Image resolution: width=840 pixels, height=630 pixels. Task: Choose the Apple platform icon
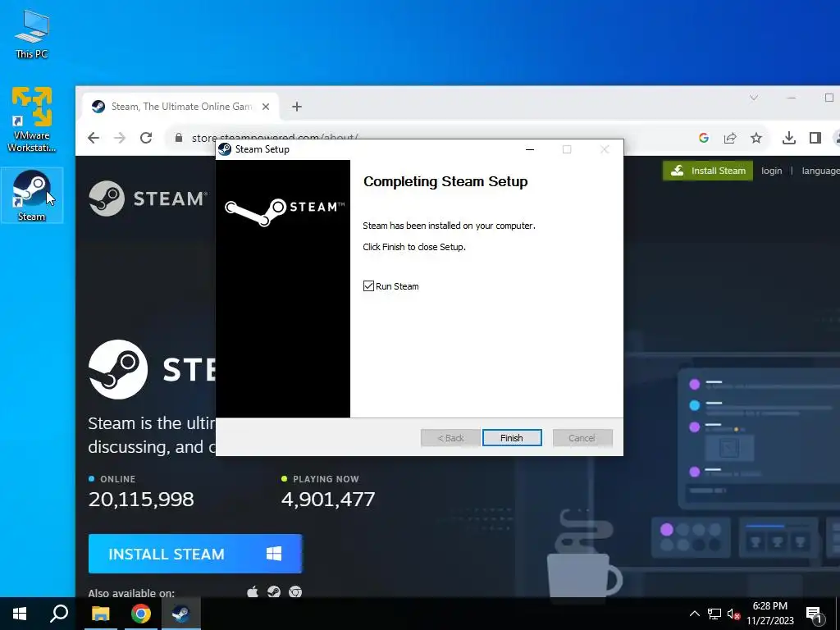(253, 592)
